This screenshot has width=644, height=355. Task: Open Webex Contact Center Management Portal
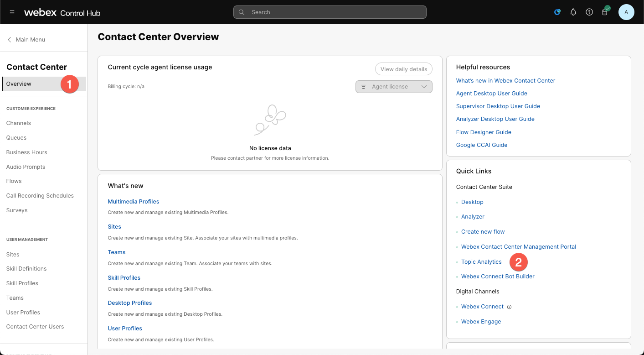click(x=518, y=247)
